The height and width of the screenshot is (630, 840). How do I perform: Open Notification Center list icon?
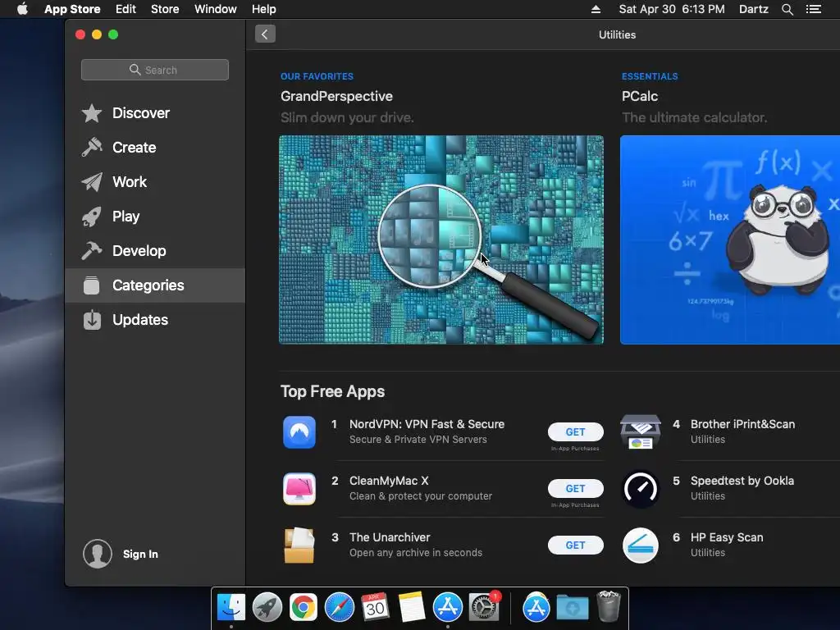[x=813, y=9]
